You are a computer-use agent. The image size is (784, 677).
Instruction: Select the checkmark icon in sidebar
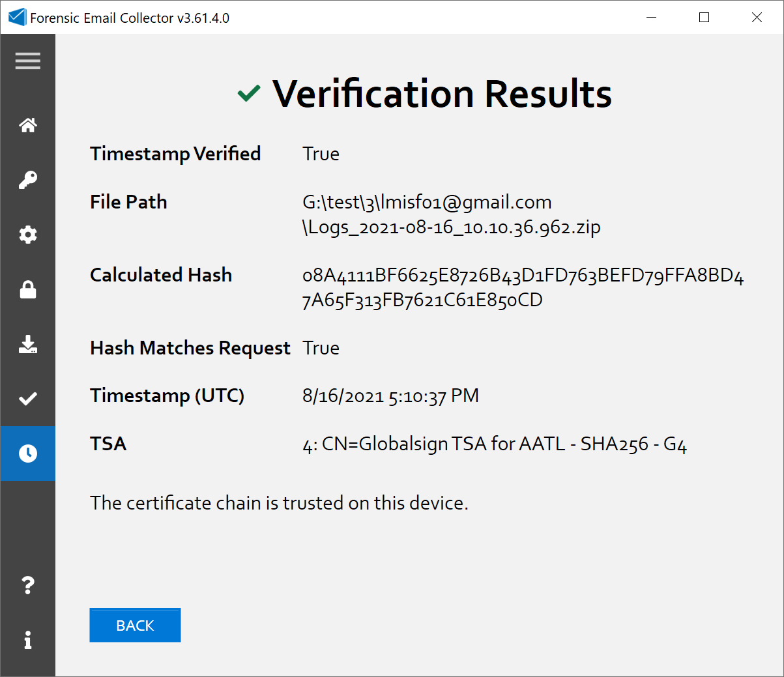pos(28,399)
